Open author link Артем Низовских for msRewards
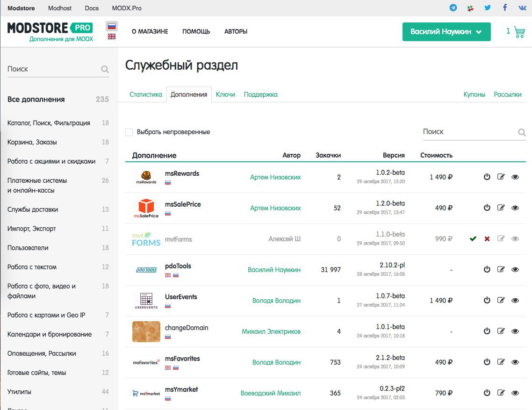Screen dimensions: 532x410 point(275,177)
